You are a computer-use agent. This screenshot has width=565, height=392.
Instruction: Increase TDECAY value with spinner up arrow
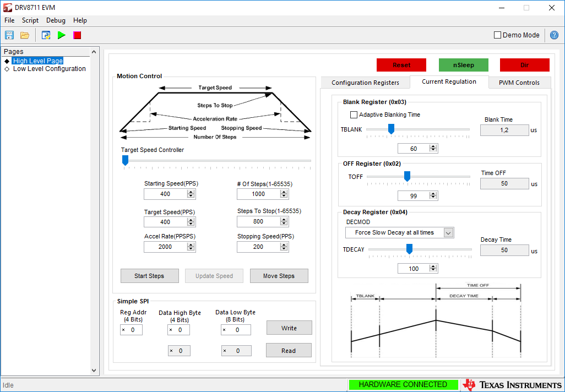click(x=433, y=266)
